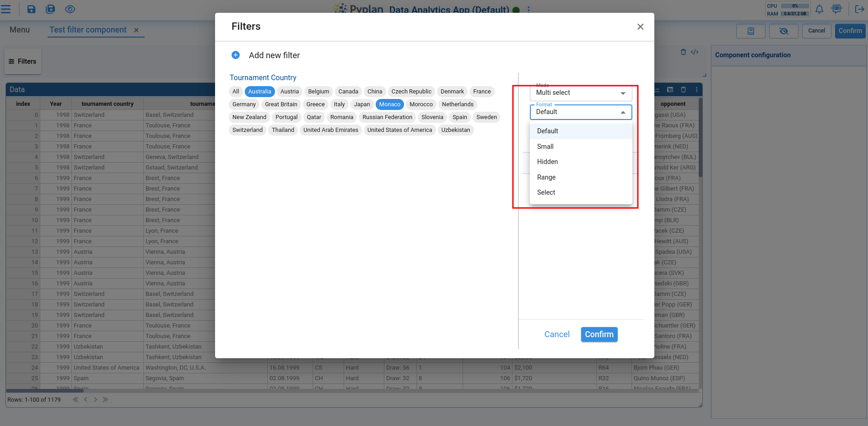Click the eye preview icon in the top toolbar

[x=70, y=9]
